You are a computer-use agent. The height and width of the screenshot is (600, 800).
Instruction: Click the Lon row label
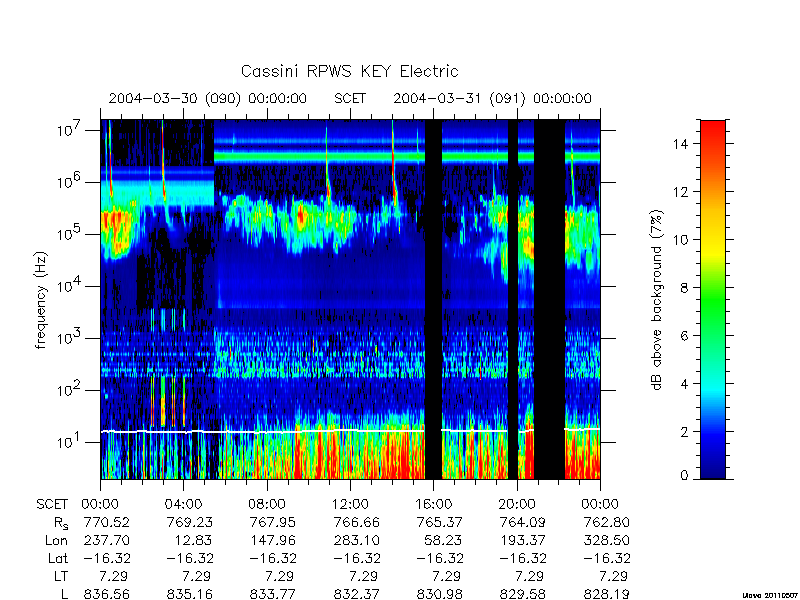click(56, 540)
